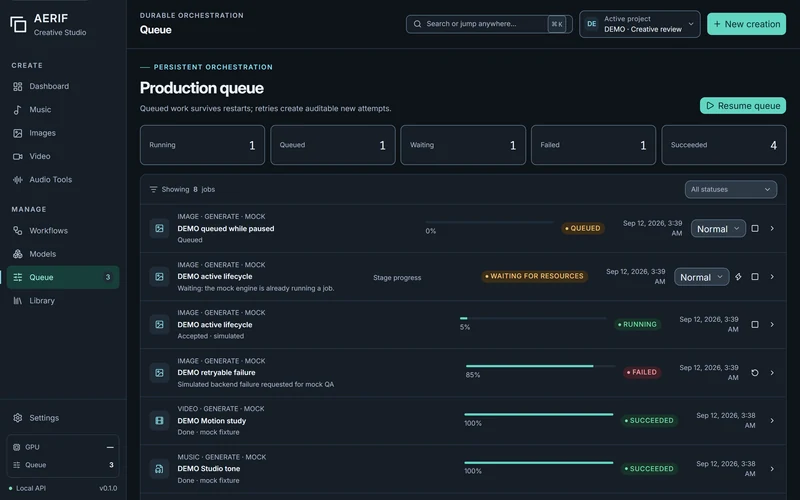800x500 pixels.
Task: Click the Resume queue button
Action: (x=743, y=106)
